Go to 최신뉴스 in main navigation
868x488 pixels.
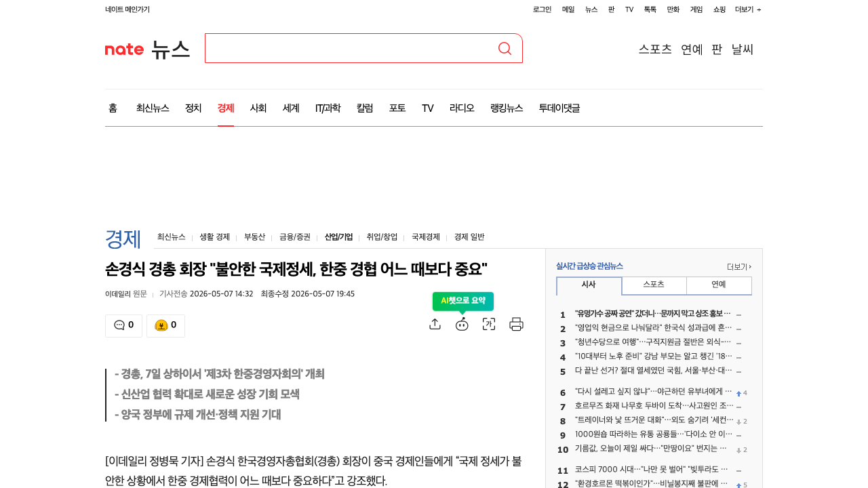click(153, 108)
